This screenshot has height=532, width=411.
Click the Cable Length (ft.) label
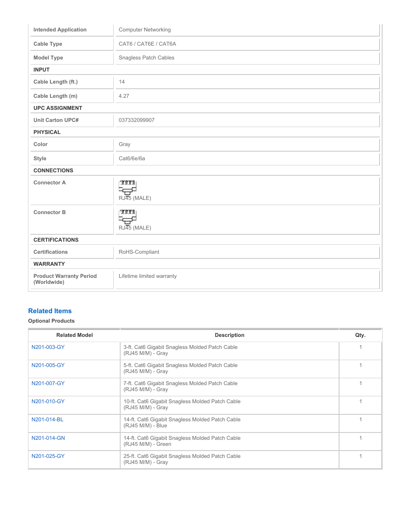click(x=56, y=82)
